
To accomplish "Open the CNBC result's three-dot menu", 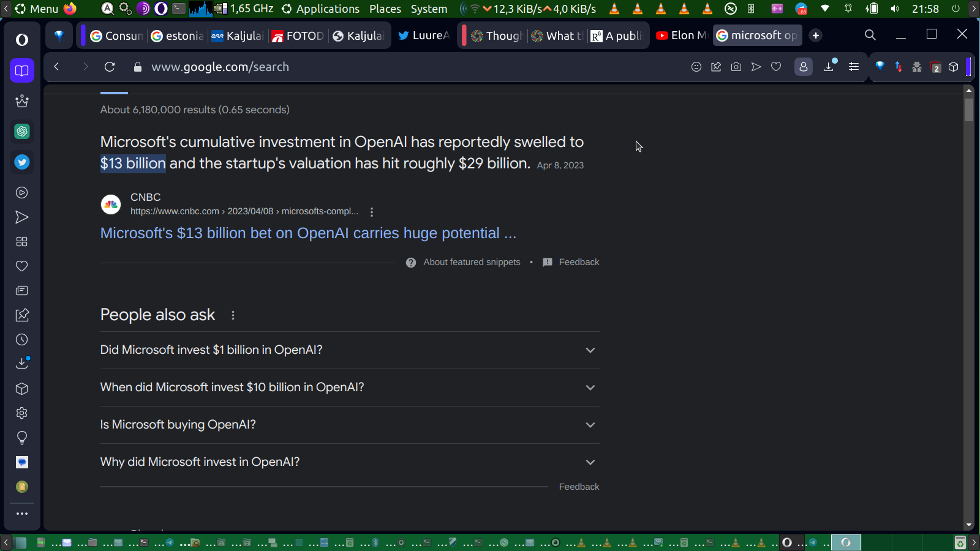I will click(372, 212).
